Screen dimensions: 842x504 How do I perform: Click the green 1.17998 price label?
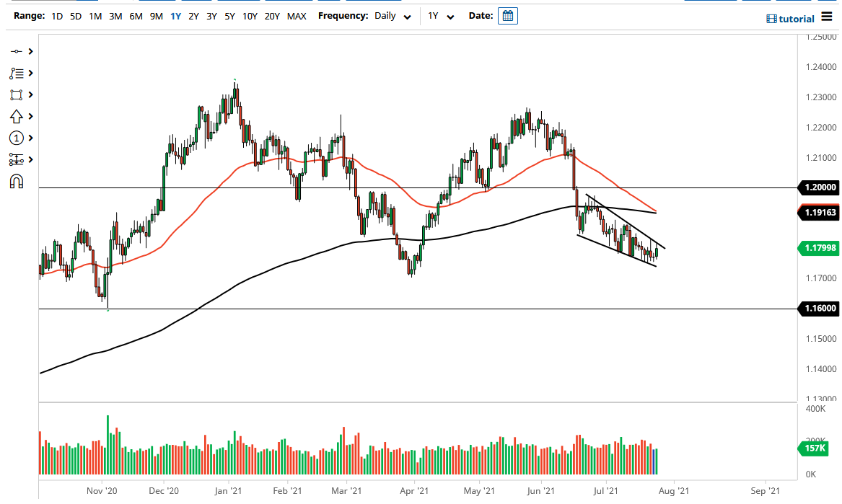pos(818,248)
